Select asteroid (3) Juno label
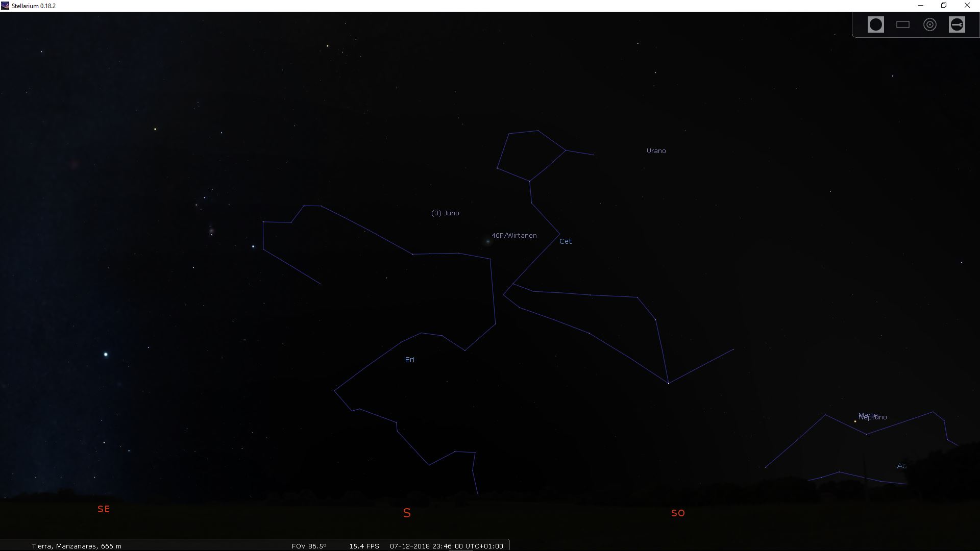This screenshot has height=551, width=980. (x=445, y=213)
